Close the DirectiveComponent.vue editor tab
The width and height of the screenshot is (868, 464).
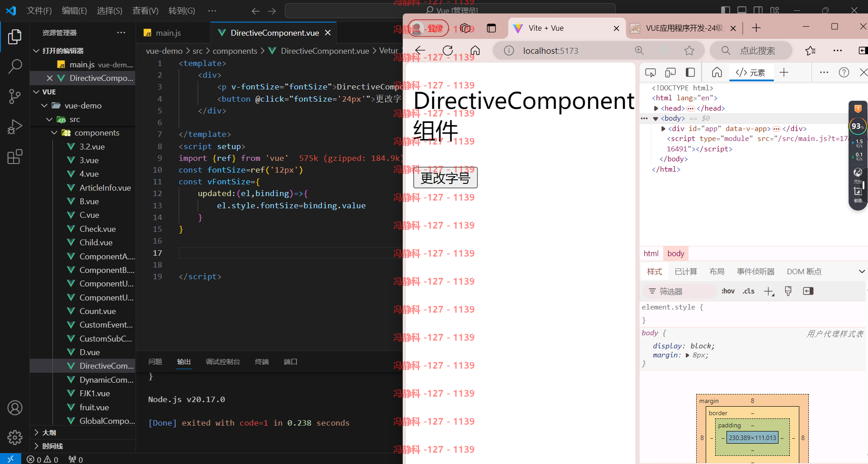pyautogui.click(x=328, y=33)
